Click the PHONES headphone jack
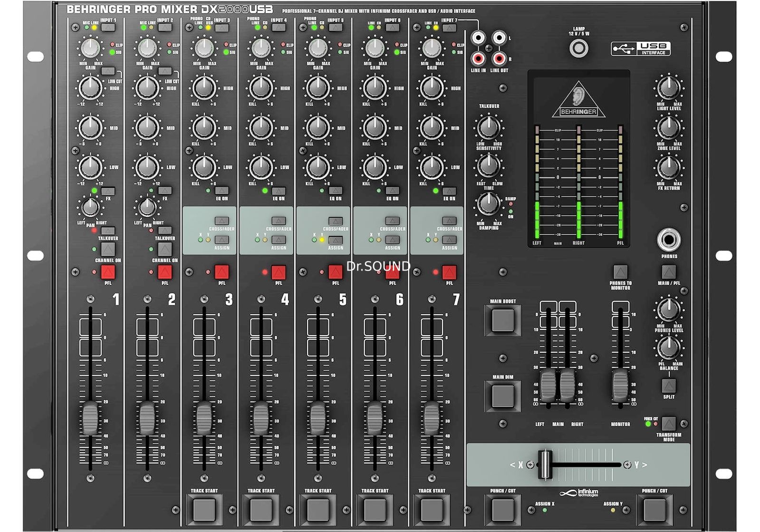 pyautogui.click(x=669, y=240)
